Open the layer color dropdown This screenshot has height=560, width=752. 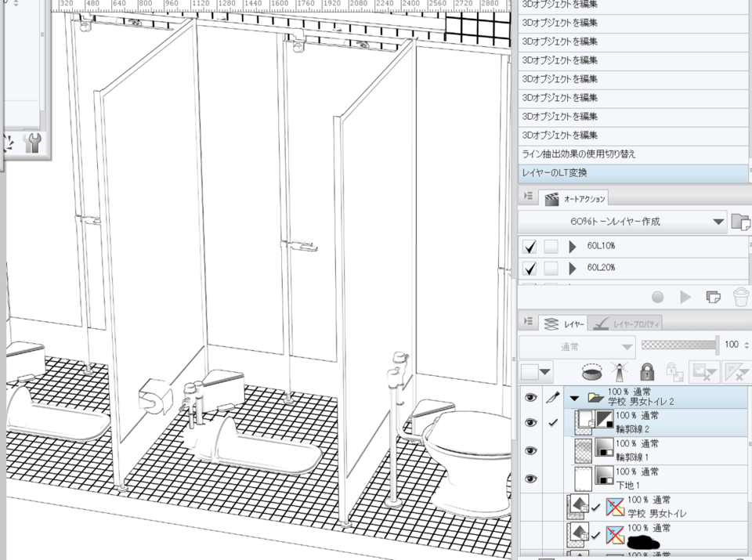click(537, 370)
